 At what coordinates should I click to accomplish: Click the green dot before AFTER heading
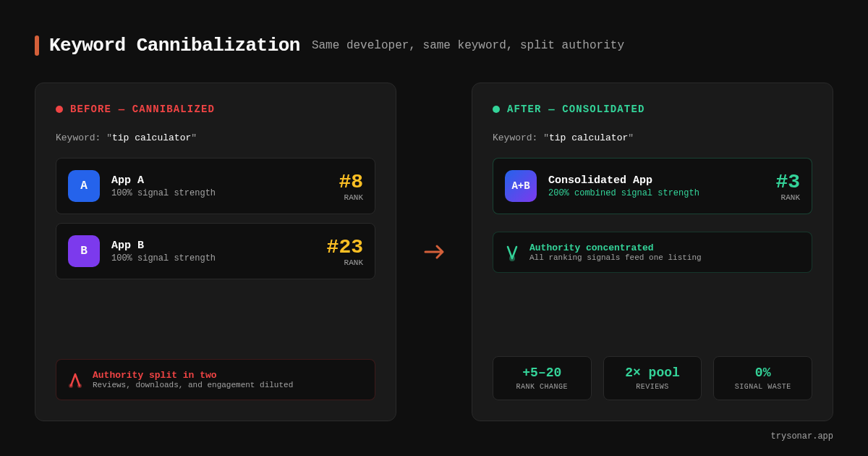tap(496, 109)
